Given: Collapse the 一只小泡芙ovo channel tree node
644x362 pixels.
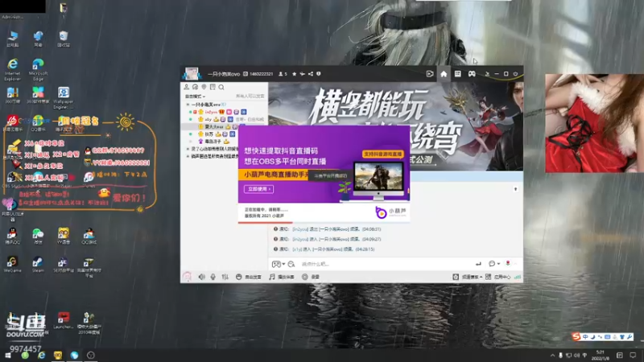Looking at the screenshot, I should pyautogui.click(x=188, y=105).
